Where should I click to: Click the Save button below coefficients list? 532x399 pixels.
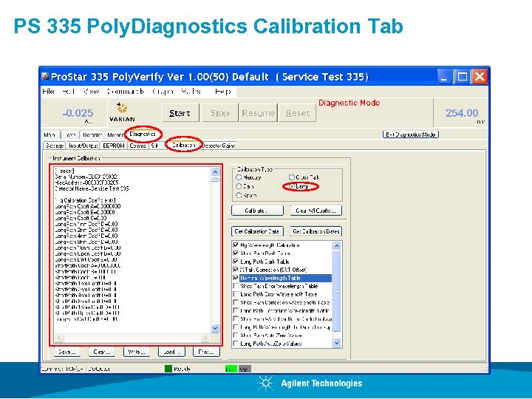click(x=67, y=352)
